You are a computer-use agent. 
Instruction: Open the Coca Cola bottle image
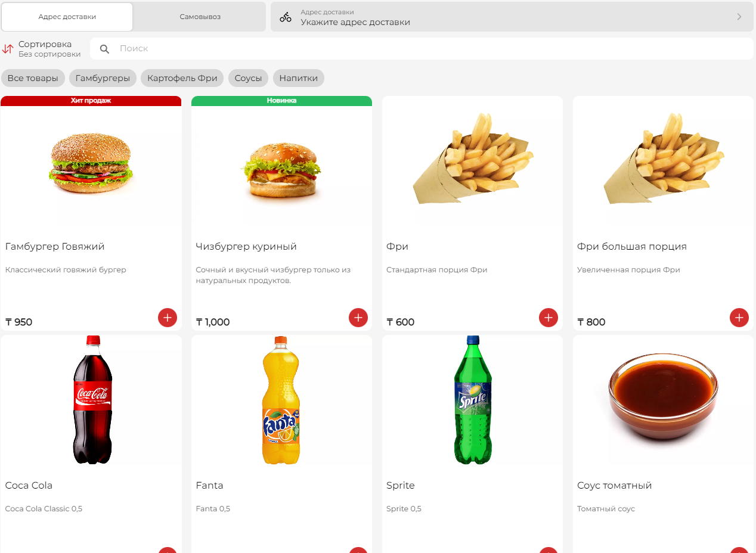(92, 400)
